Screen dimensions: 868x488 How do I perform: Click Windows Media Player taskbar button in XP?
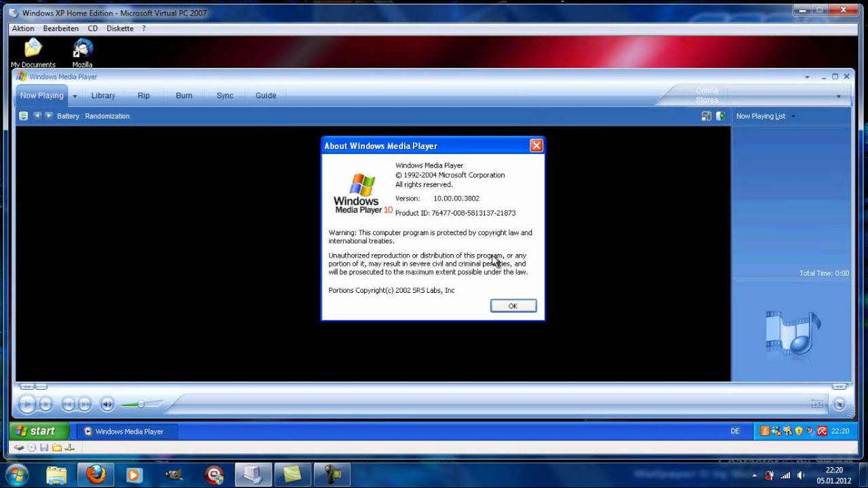tap(126, 431)
